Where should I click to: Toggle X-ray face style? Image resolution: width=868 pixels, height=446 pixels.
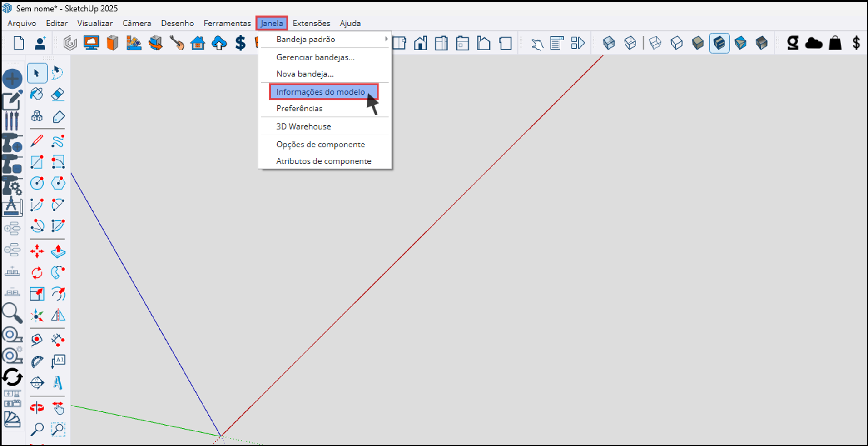[x=609, y=43]
